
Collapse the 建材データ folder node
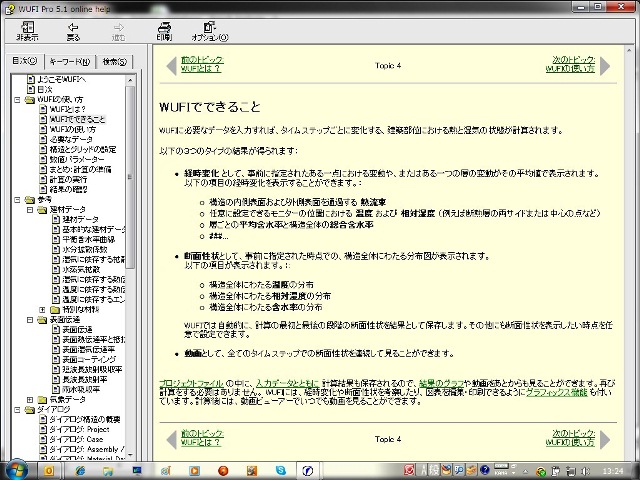click(30, 210)
